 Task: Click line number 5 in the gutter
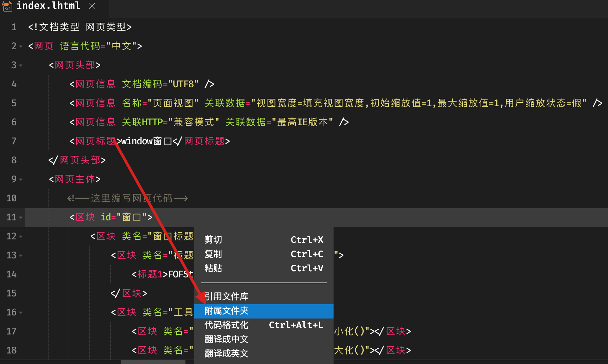click(14, 103)
